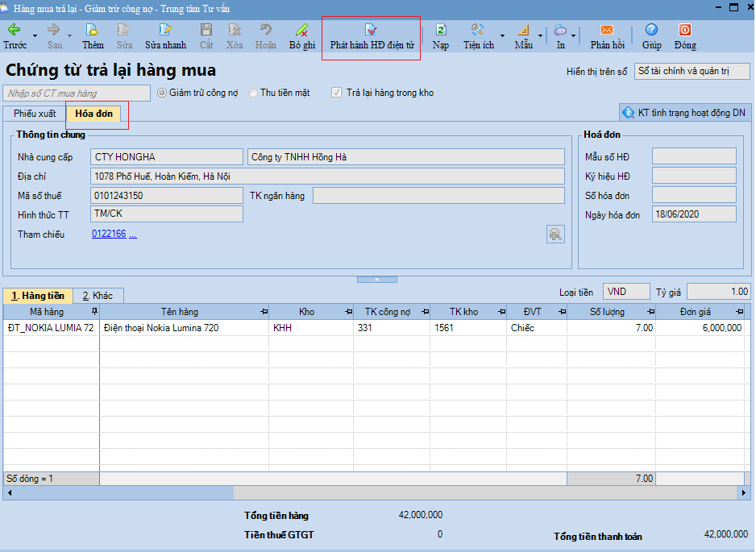756x552 pixels.
Task: Add new voucher with Thêm
Action: pyautogui.click(x=92, y=36)
